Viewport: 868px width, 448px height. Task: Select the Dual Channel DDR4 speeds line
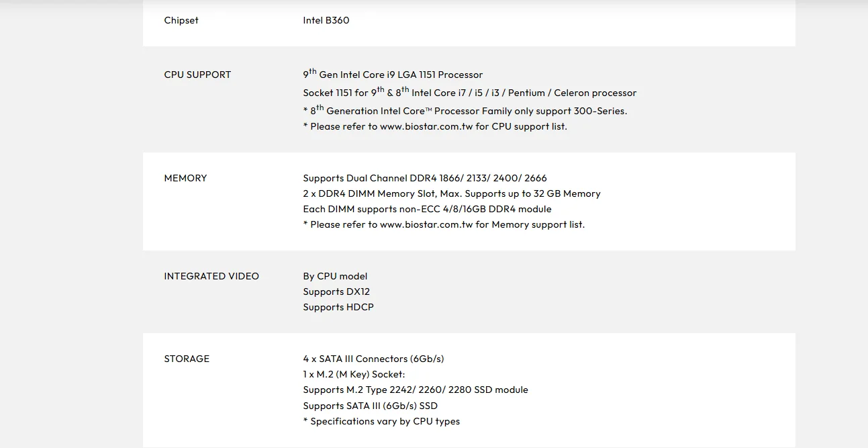(424, 178)
